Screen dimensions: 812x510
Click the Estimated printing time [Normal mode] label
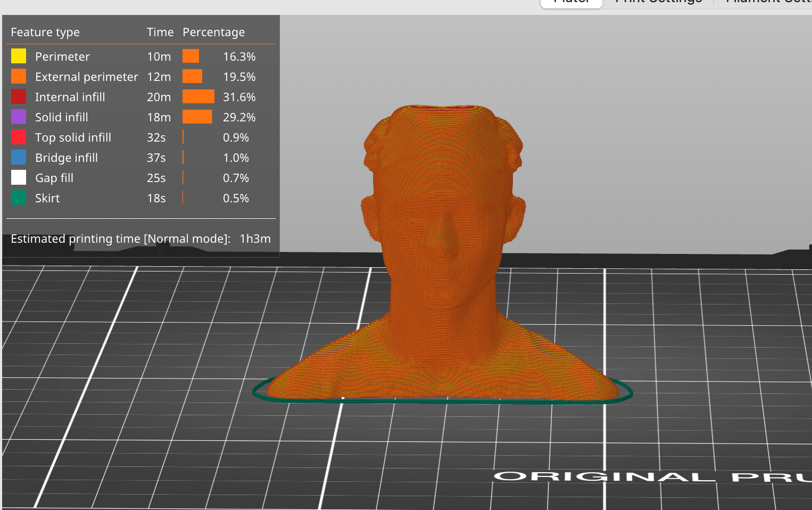tap(120, 239)
